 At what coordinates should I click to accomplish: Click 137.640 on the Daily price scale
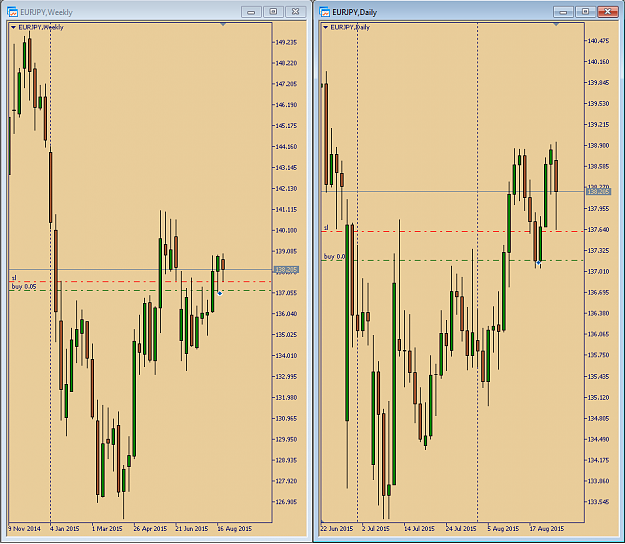coord(598,230)
